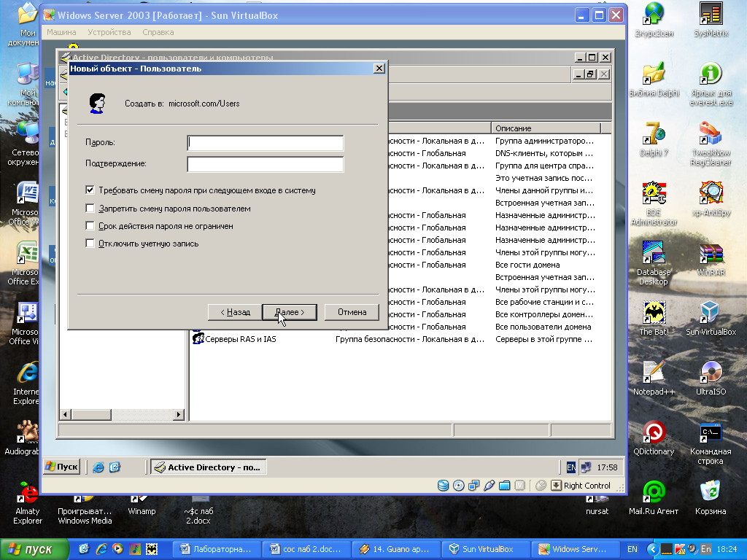Open The Bat! desktop icon
This screenshot has height=560, width=747.
click(x=654, y=319)
